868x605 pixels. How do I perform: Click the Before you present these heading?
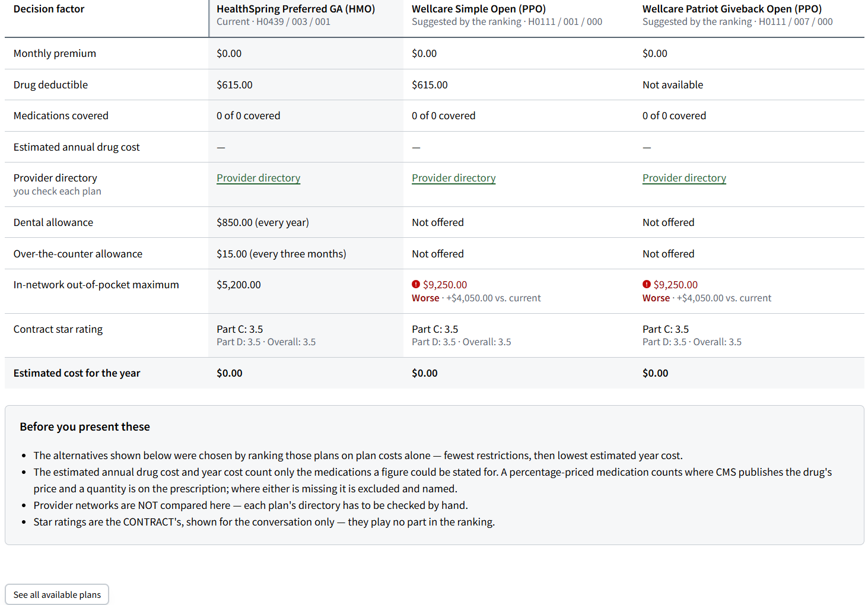click(x=85, y=426)
